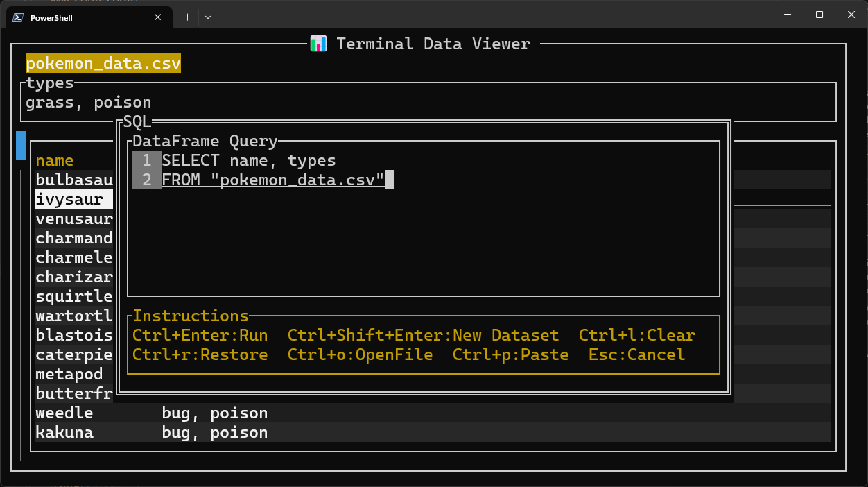Click 'bug, poison' types cell for weedle

[x=215, y=413]
